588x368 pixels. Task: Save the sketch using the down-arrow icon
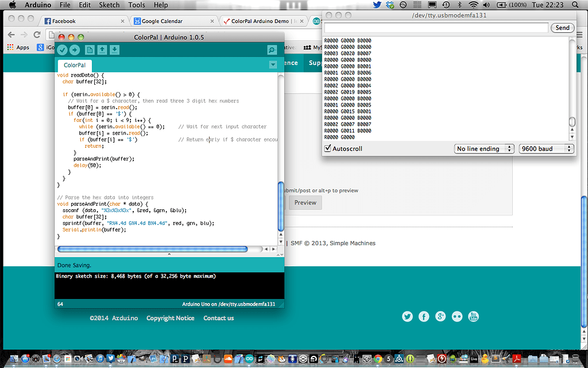click(x=115, y=50)
